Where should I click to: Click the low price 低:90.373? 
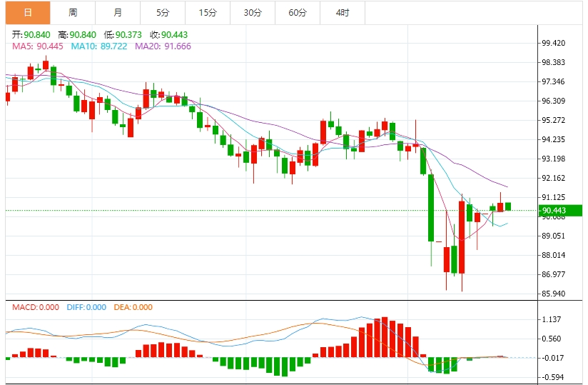(123, 35)
